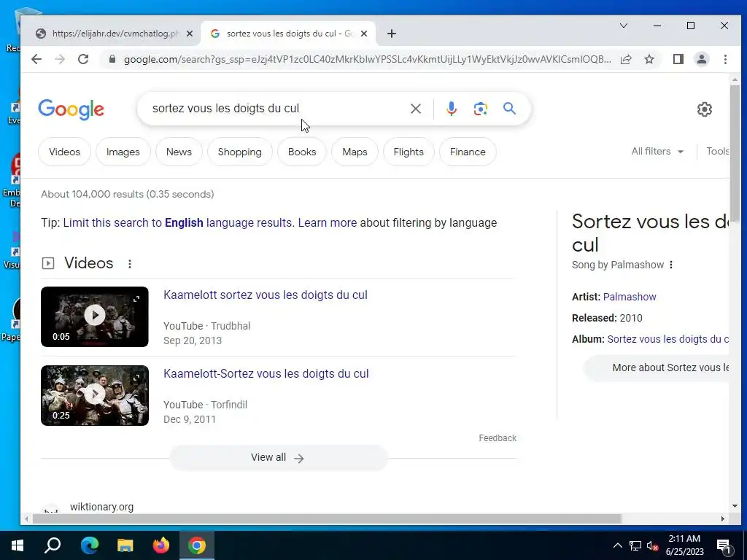Select the sortez vous les doigts tab
747x560 pixels.
pyautogui.click(x=289, y=34)
